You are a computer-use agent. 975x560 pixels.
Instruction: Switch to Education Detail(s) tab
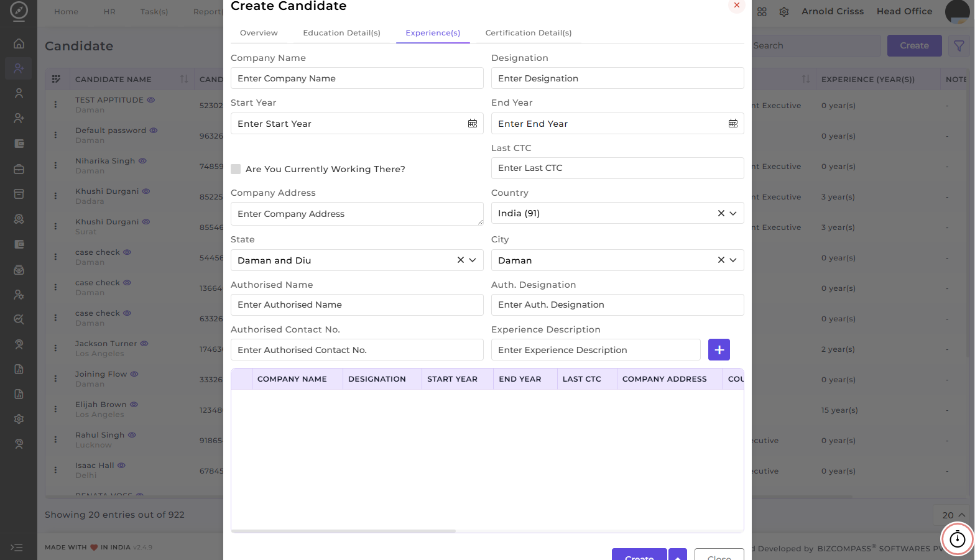tap(341, 33)
